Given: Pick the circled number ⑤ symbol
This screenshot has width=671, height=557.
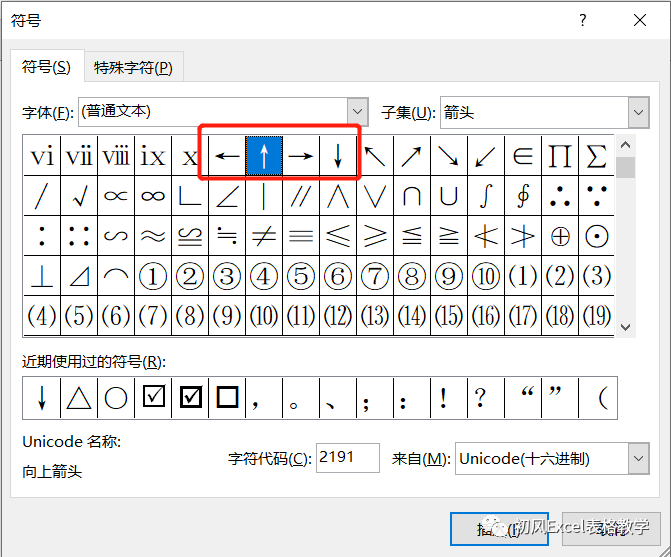Looking at the screenshot, I should click(x=301, y=276).
